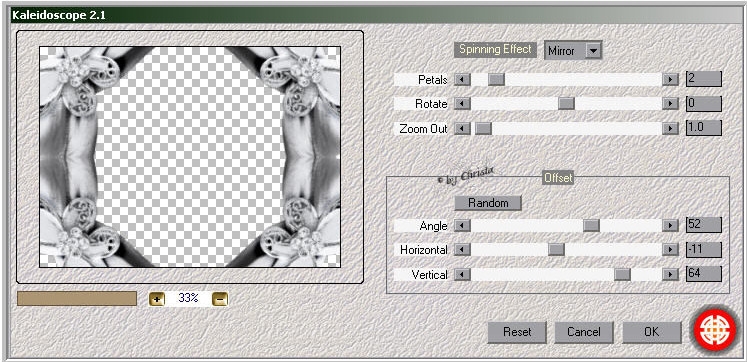Click the Vertical value field showing 64
Screen dimensions: 747x362
(704, 274)
